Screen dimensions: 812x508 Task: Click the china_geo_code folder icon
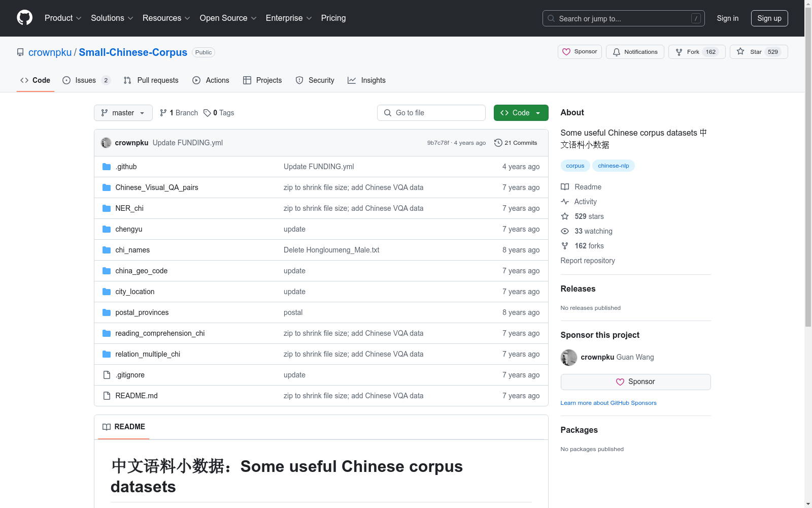(x=107, y=271)
